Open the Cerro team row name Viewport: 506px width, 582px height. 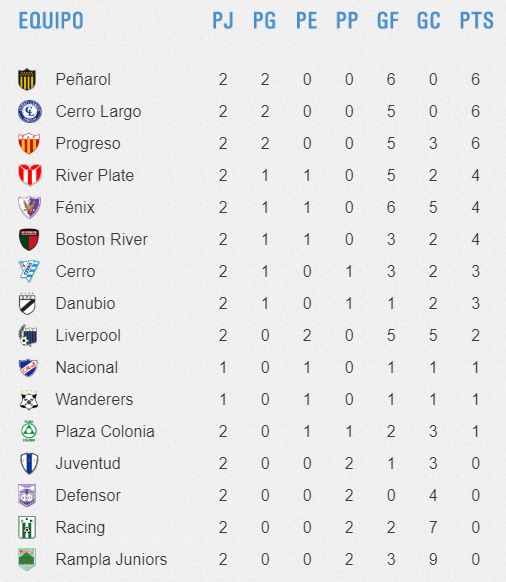75,271
